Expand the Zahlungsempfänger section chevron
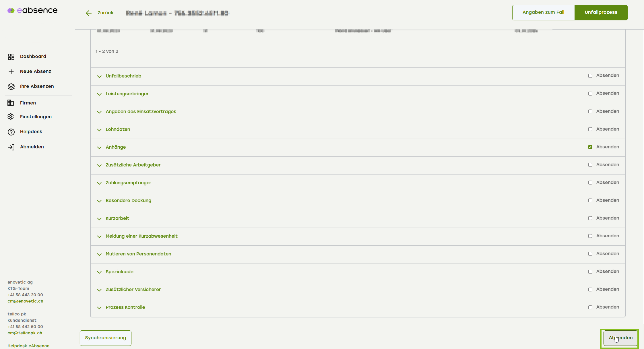The image size is (644, 349). click(x=99, y=183)
